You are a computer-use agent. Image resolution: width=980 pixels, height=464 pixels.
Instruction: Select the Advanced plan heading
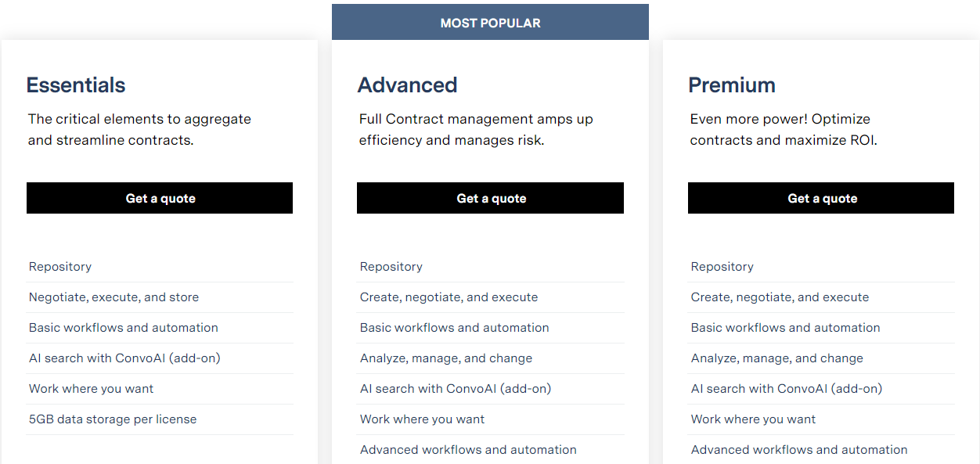[407, 85]
